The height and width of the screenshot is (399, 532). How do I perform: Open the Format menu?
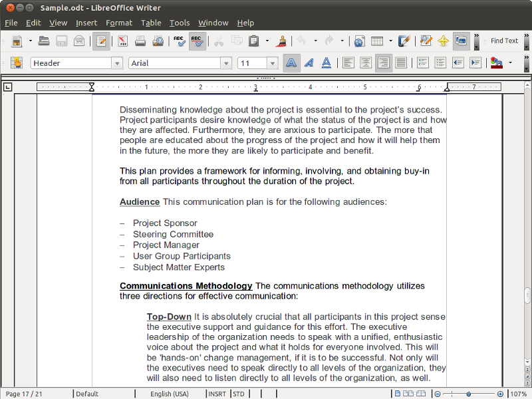tap(119, 23)
